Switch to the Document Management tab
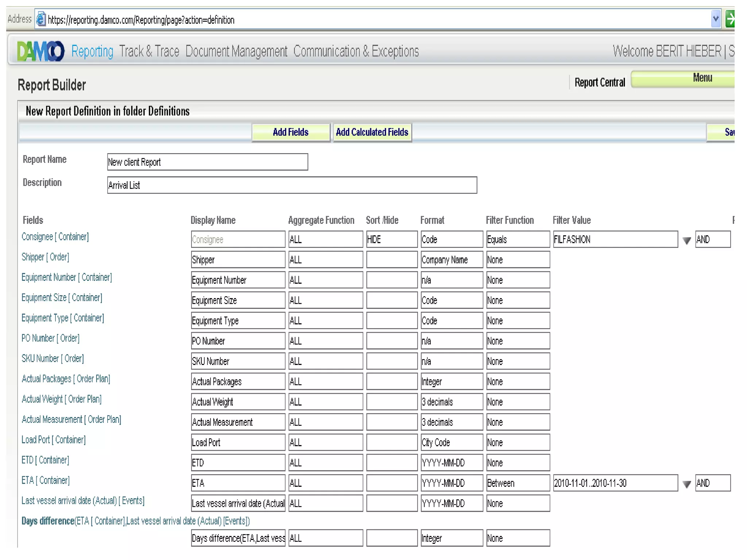The image size is (747, 560). (236, 51)
